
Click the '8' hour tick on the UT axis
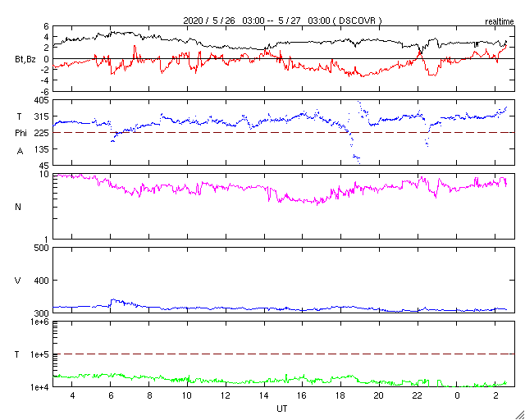149,395
